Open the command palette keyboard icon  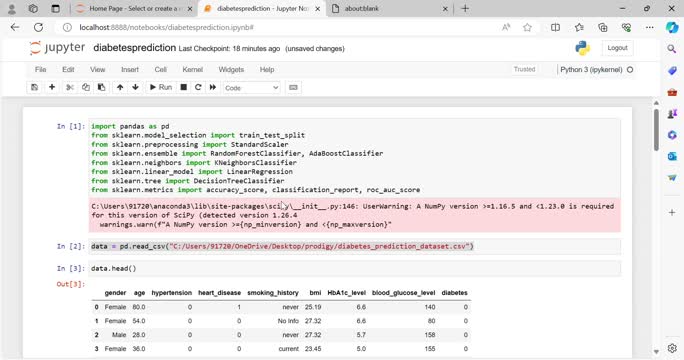(x=293, y=87)
